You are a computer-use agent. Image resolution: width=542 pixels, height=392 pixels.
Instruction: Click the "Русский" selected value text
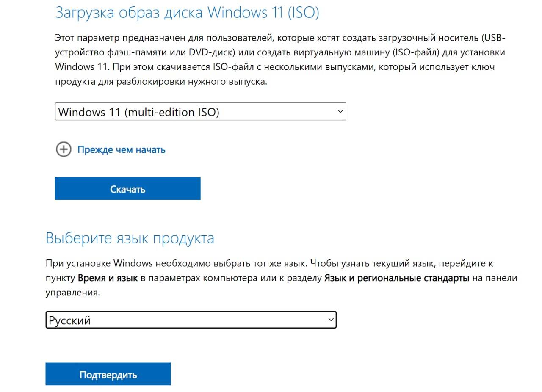pyautogui.click(x=69, y=320)
